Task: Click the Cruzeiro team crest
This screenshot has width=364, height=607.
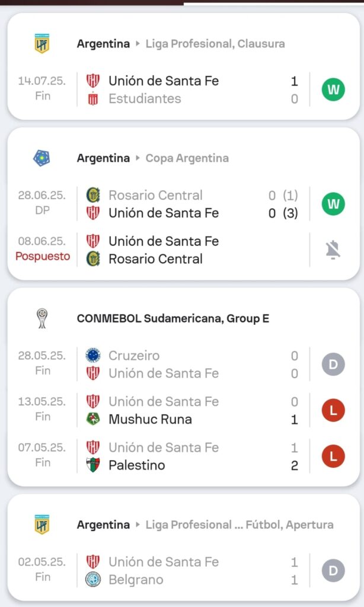Action: pyautogui.click(x=93, y=356)
